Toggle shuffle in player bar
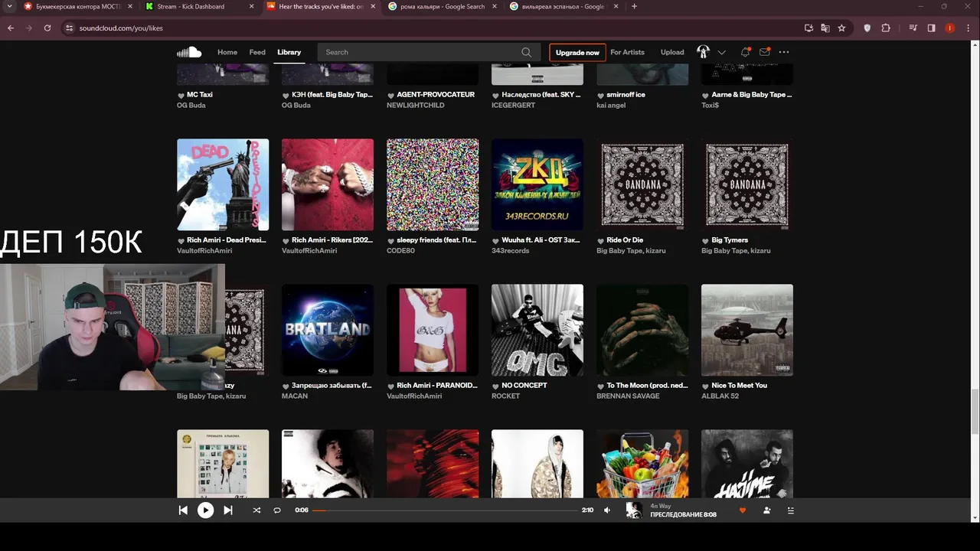Viewport: 980px width, 551px height. 256,510
